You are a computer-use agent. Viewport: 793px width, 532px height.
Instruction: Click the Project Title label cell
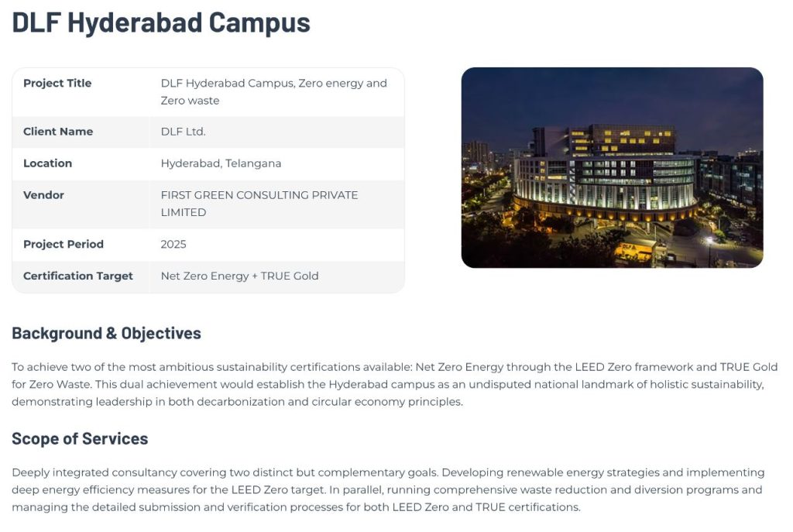coord(57,84)
